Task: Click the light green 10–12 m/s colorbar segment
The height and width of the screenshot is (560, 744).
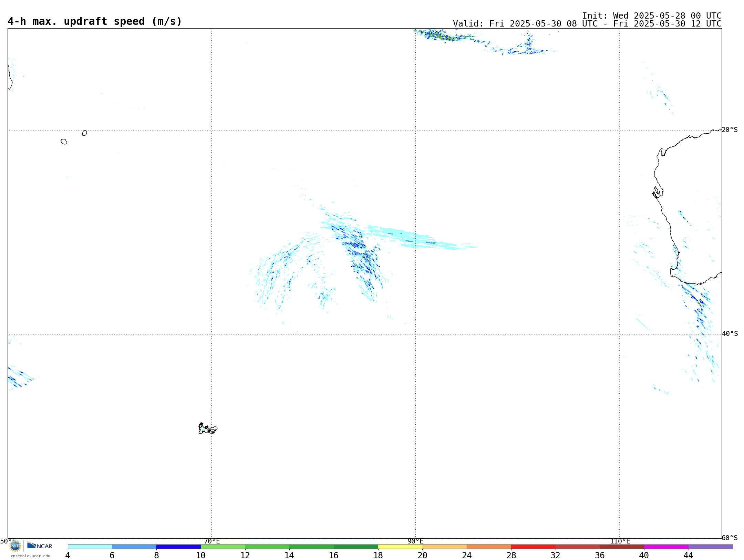Action: click(x=223, y=547)
